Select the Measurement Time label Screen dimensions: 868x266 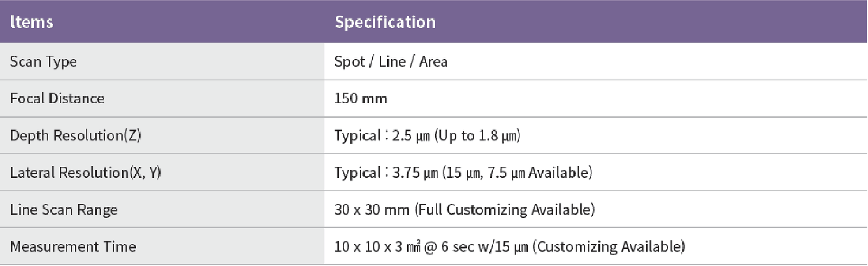[73, 247]
